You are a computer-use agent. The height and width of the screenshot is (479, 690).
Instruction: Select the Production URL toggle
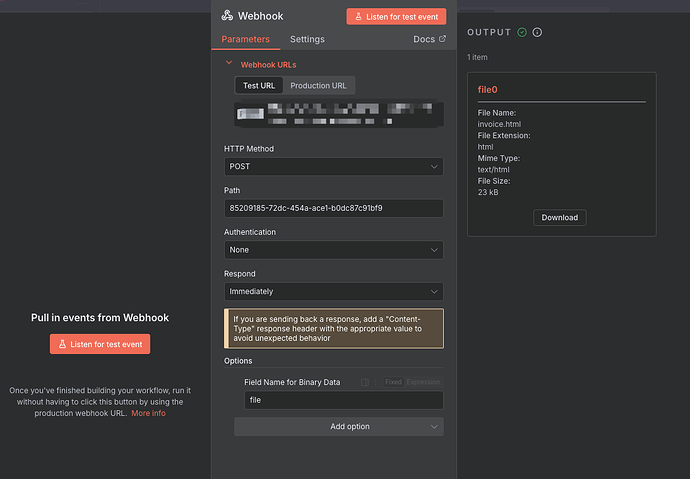318,86
